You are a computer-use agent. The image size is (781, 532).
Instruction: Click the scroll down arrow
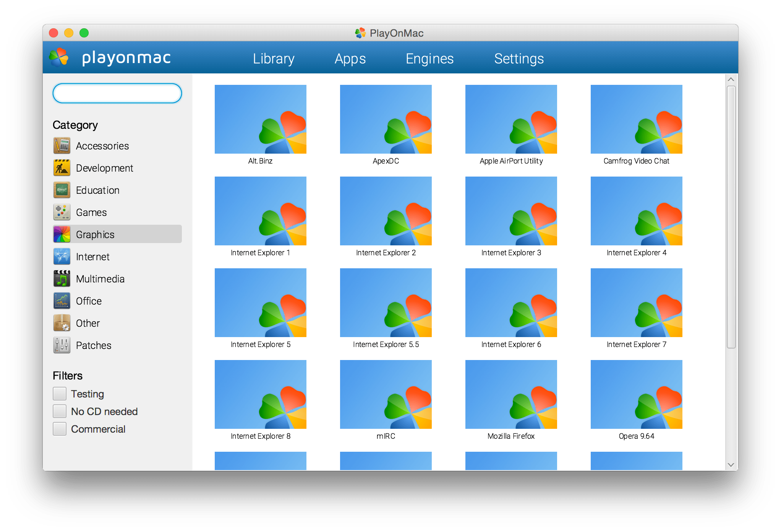tap(731, 465)
